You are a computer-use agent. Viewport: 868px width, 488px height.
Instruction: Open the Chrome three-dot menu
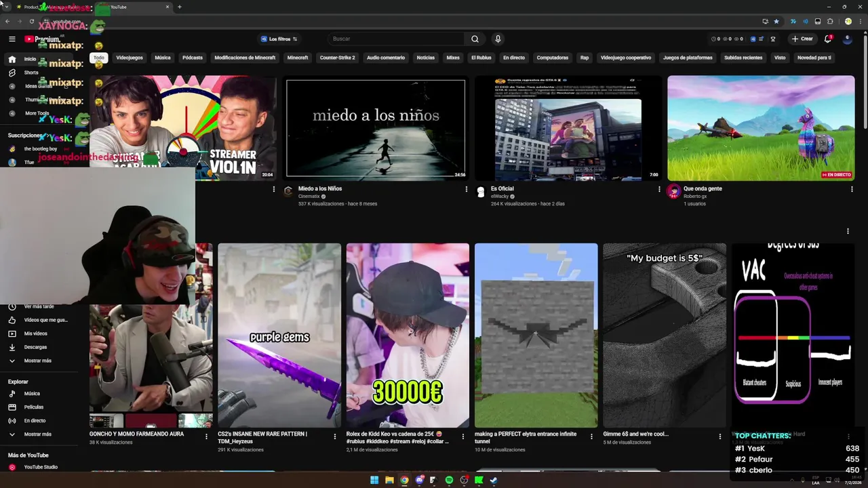pyautogui.click(x=860, y=21)
